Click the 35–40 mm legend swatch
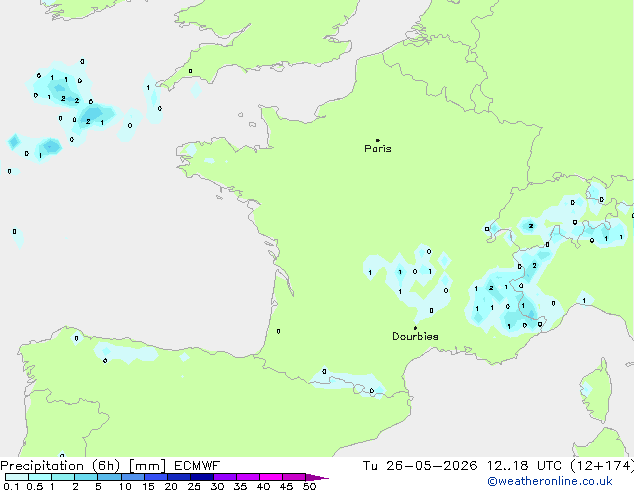 pos(247,477)
